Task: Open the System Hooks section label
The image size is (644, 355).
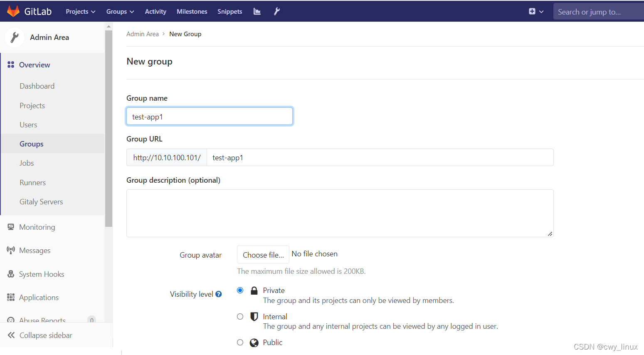Action: 42,274
